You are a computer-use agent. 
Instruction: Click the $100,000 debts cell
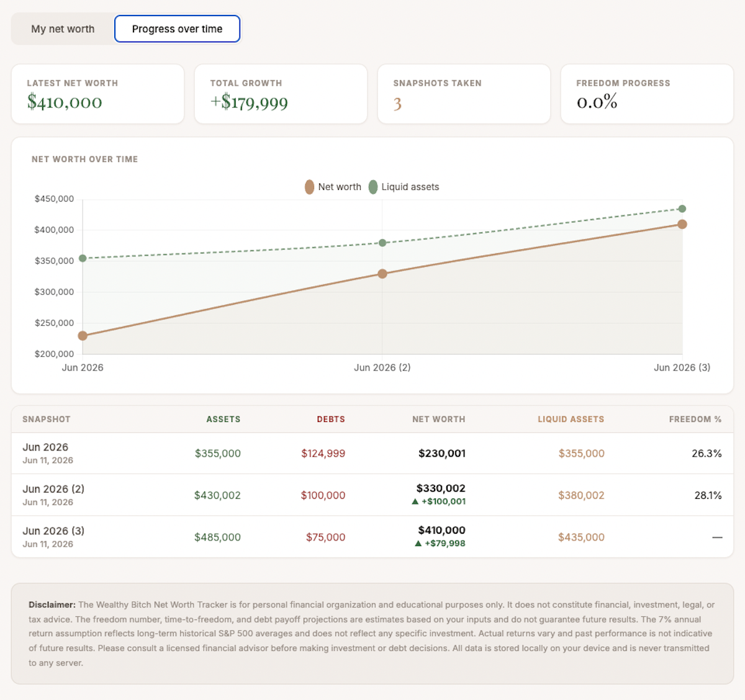(x=323, y=495)
